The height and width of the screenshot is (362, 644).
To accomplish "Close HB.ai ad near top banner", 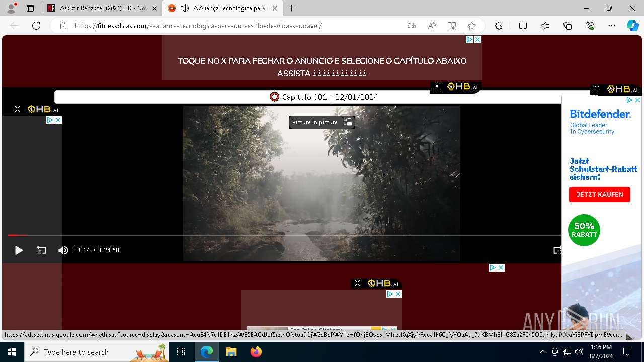I will click(437, 87).
